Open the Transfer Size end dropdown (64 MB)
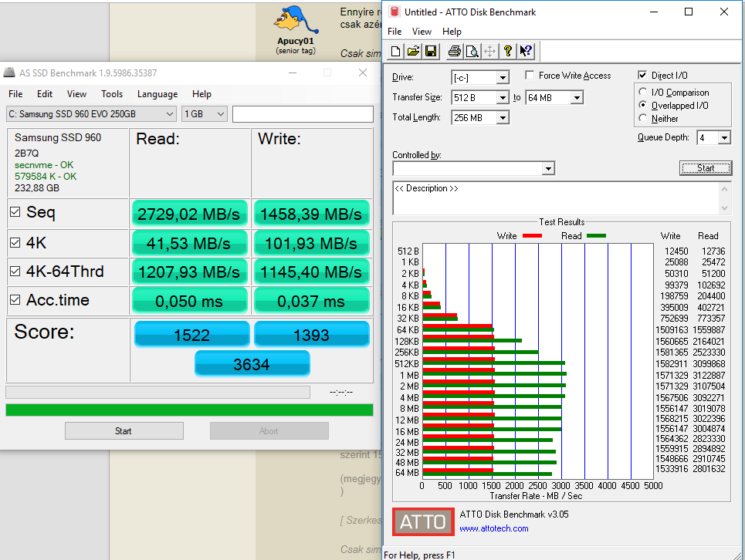This screenshot has width=745, height=560. tap(577, 98)
